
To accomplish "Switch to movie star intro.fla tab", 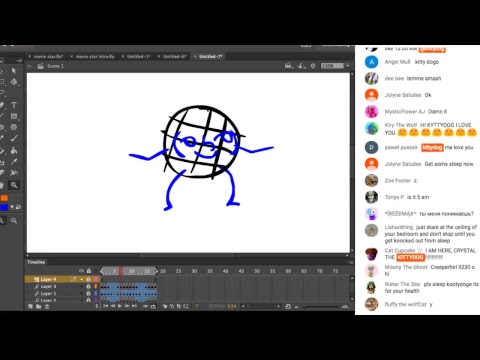I will click(95, 57).
